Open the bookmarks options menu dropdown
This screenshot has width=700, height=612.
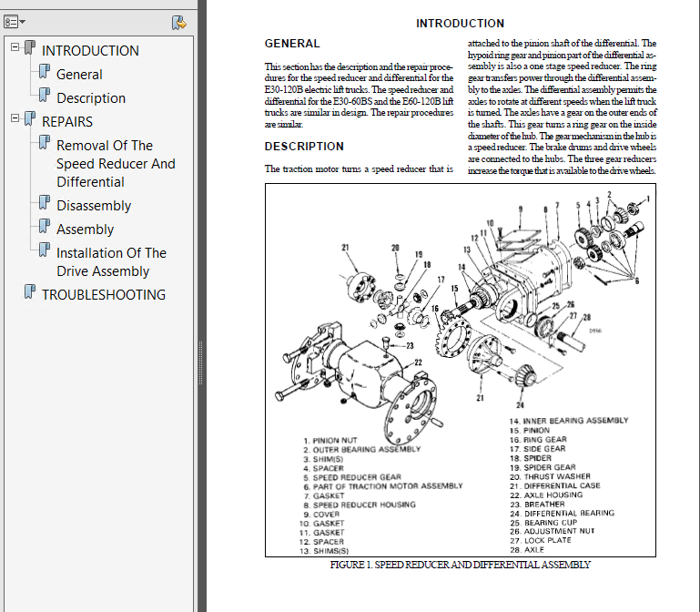coord(15,22)
